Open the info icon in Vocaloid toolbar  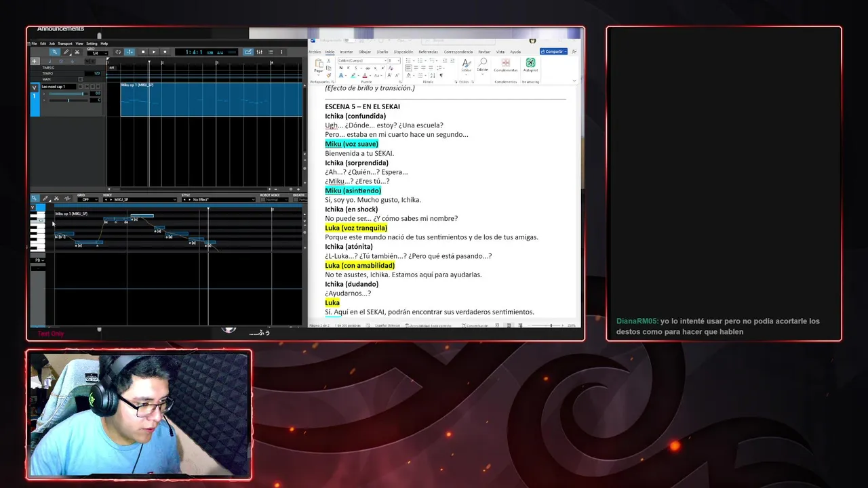281,52
